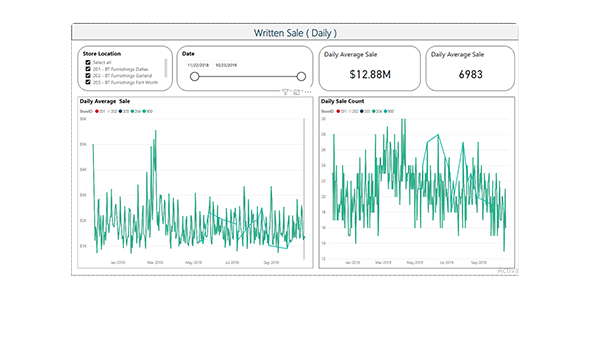Click May 2019 axis label in Daily Sale Count chart

[415, 263]
